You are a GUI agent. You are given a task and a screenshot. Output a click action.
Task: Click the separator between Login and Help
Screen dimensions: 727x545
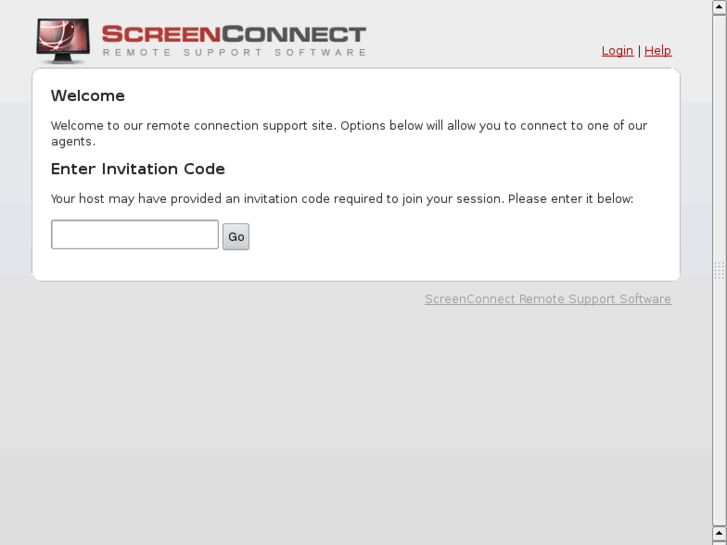(x=638, y=51)
